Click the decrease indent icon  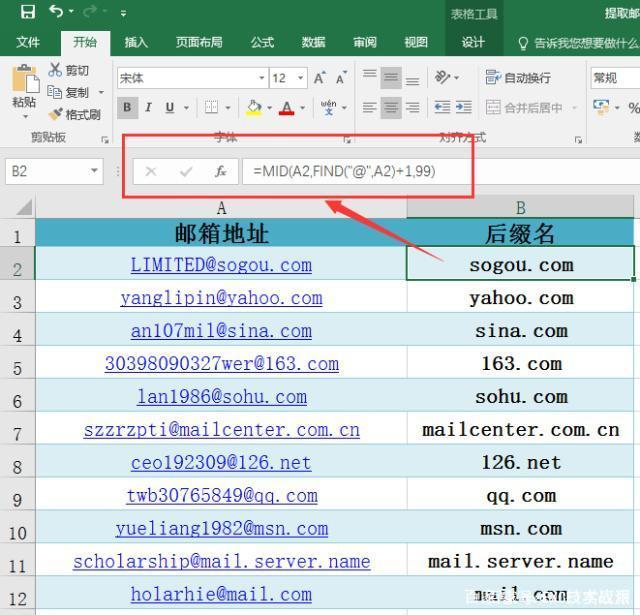click(x=442, y=107)
